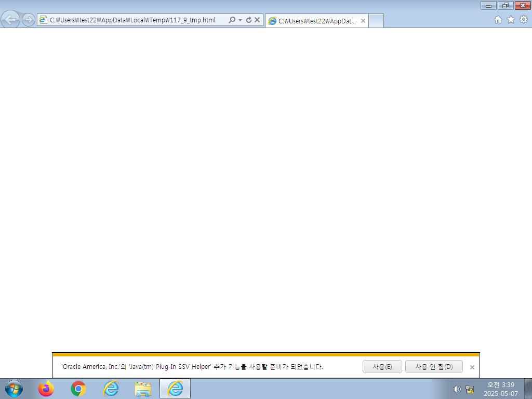Minimize the Internet Explorer window

(488, 5)
